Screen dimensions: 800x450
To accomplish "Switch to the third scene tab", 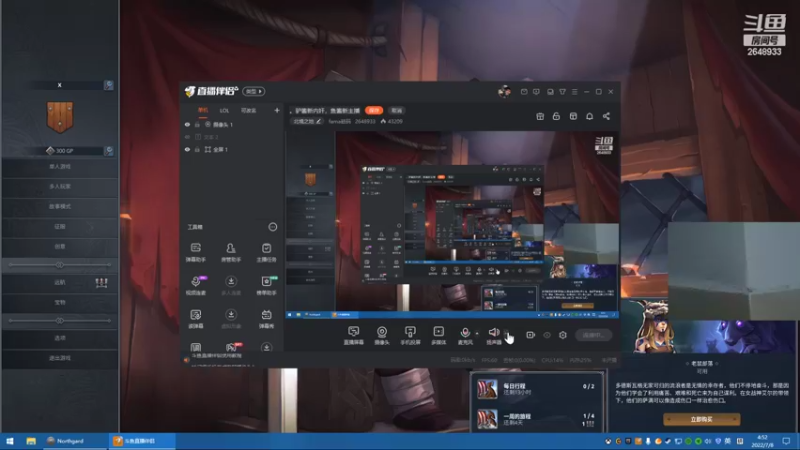I will coord(248,110).
